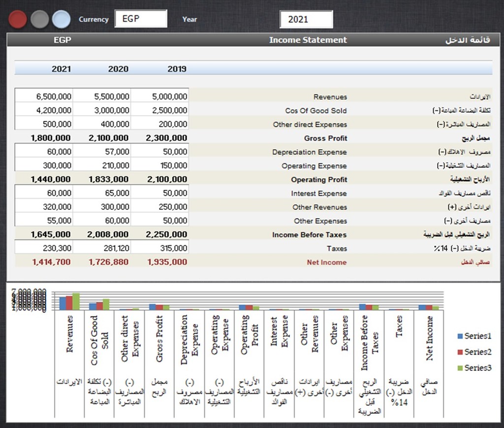Click the green Cos Of Good Sold bar
504x428 pixels.
tap(106, 304)
